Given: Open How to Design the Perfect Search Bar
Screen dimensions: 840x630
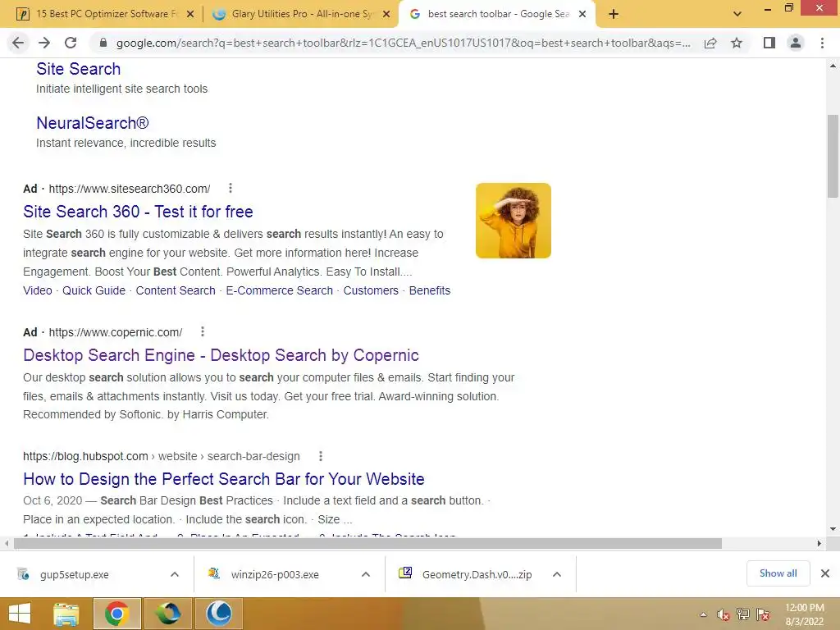Looking at the screenshot, I should click(223, 478).
